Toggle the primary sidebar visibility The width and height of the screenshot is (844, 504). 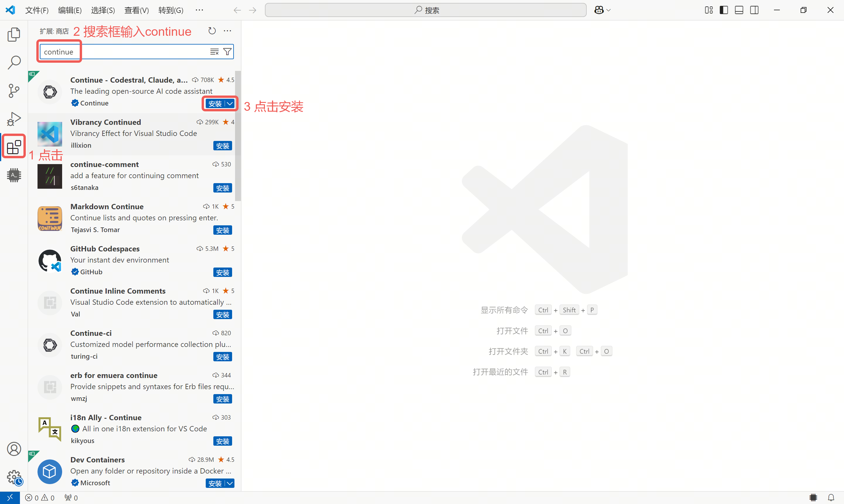click(724, 10)
